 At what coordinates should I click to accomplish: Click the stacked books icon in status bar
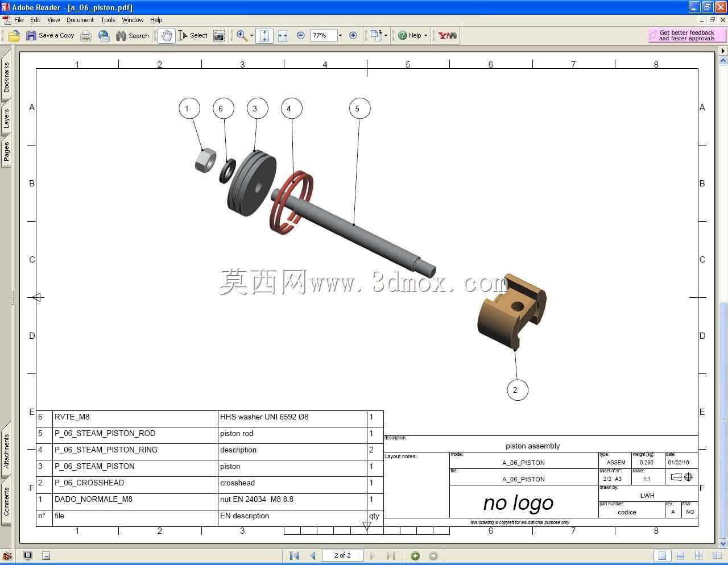click(x=7, y=556)
